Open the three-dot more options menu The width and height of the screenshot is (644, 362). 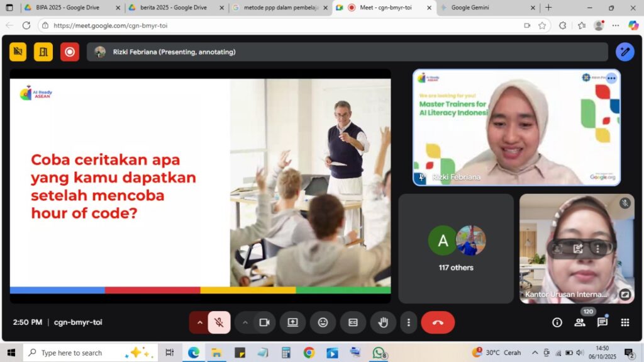[x=408, y=322]
